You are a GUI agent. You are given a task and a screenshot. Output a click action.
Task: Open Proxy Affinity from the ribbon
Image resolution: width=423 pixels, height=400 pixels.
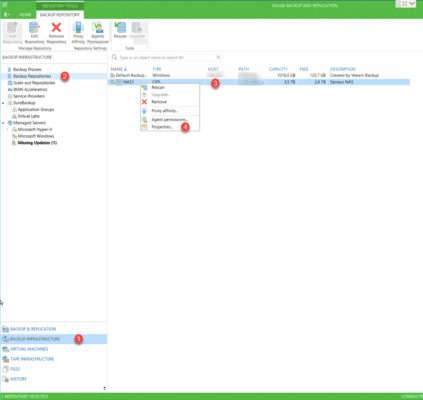pos(78,33)
